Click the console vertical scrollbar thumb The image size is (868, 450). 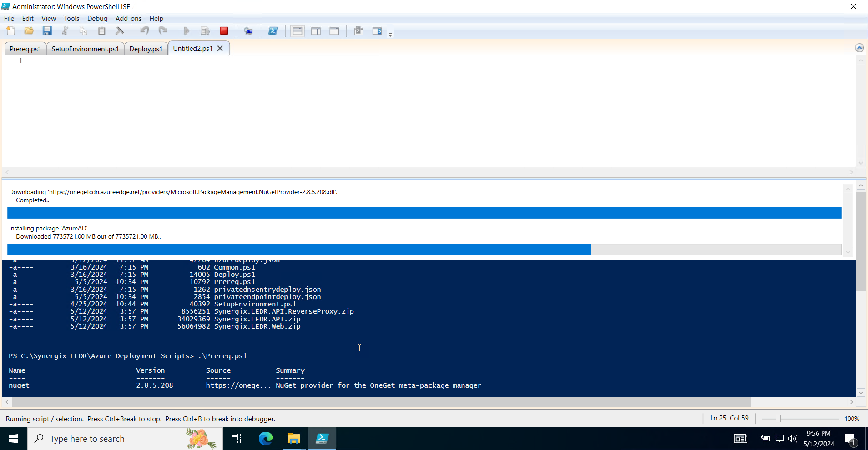861,241
